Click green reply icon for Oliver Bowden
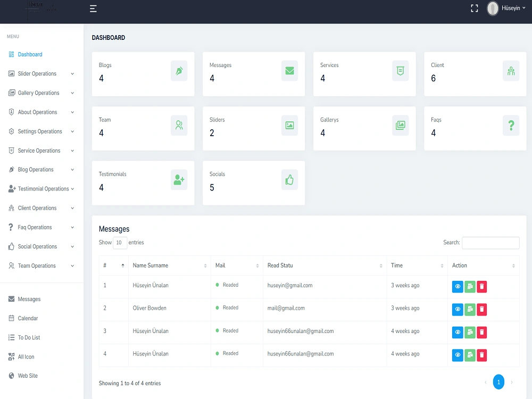 click(x=470, y=310)
